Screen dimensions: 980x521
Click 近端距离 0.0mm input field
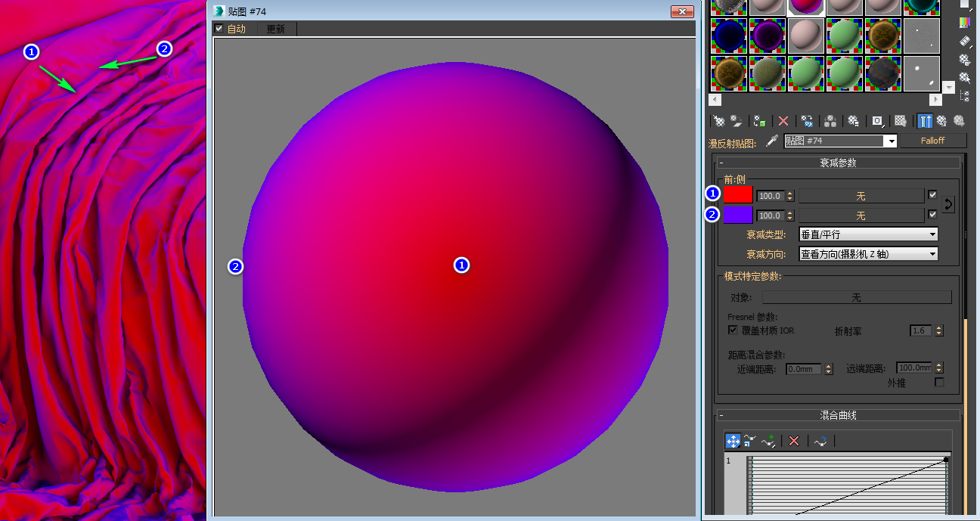coord(805,369)
